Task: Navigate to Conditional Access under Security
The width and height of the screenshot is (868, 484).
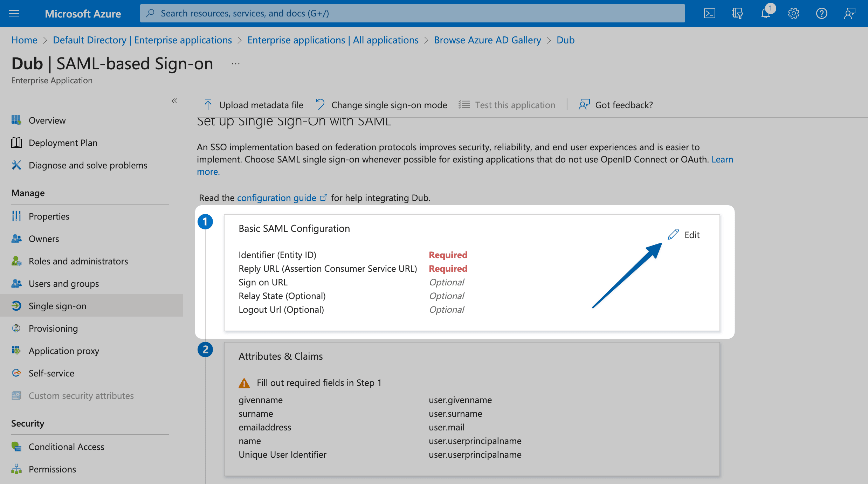Action: [66, 447]
